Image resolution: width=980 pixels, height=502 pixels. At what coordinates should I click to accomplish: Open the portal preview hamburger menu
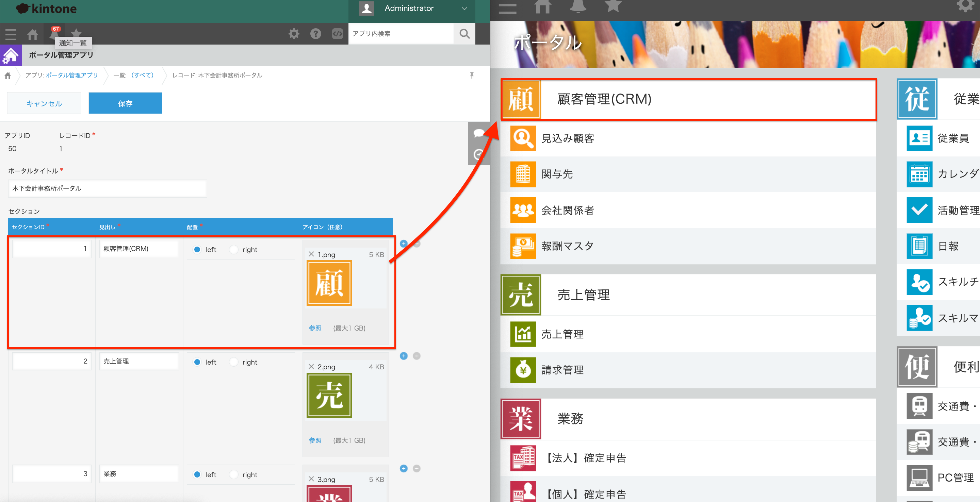click(507, 9)
